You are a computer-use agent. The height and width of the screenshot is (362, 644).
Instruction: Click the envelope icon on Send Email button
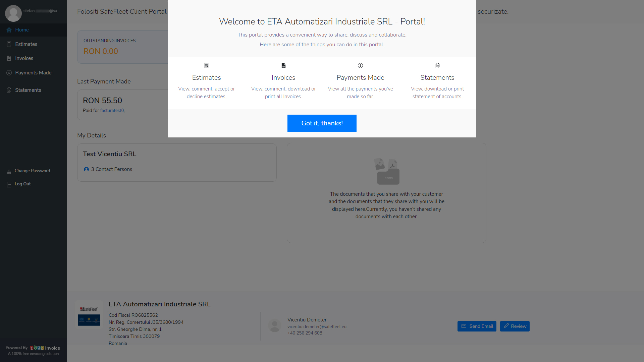(x=464, y=326)
